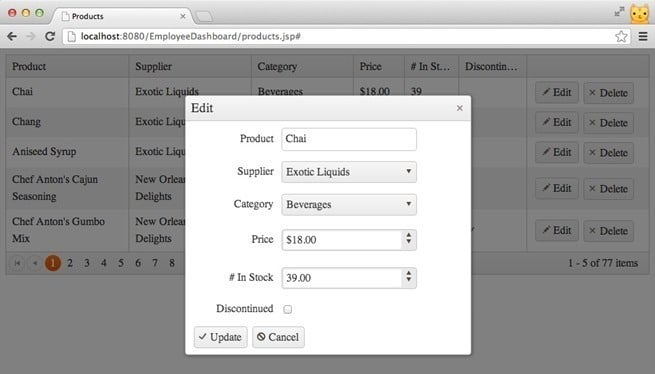This screenshot has width=655, height=374.
Task: Delete the Aniseed Syrup row
Action: (608, 153)
